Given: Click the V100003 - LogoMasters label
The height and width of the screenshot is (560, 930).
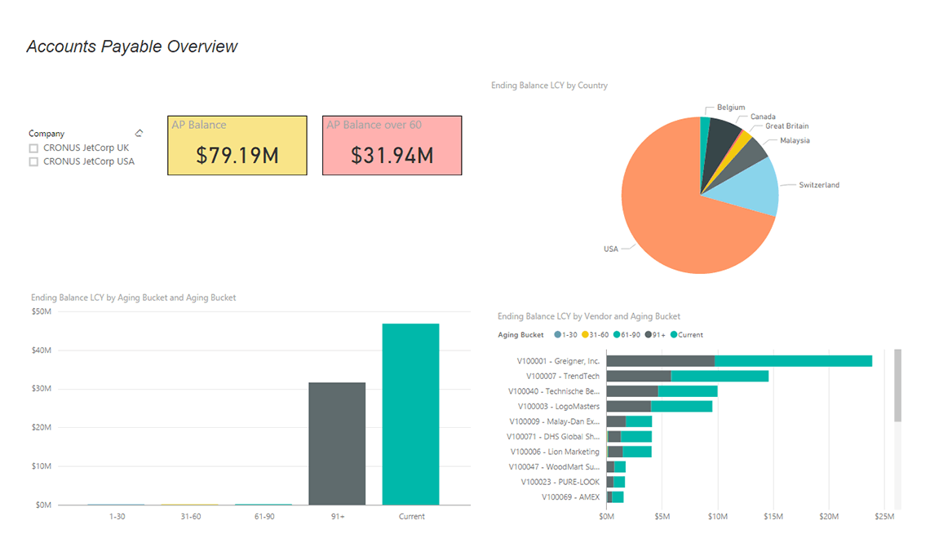Looking at the screenshot, I should tap(559, 407).
